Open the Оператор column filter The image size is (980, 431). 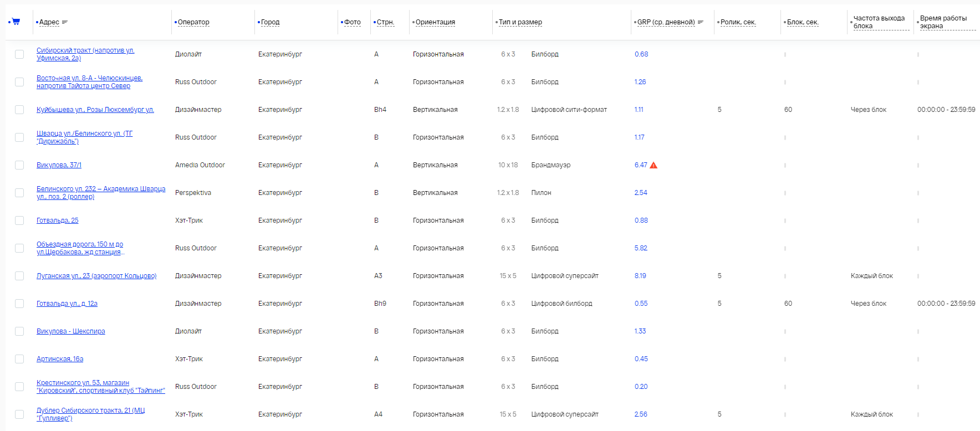pos(193,22)
